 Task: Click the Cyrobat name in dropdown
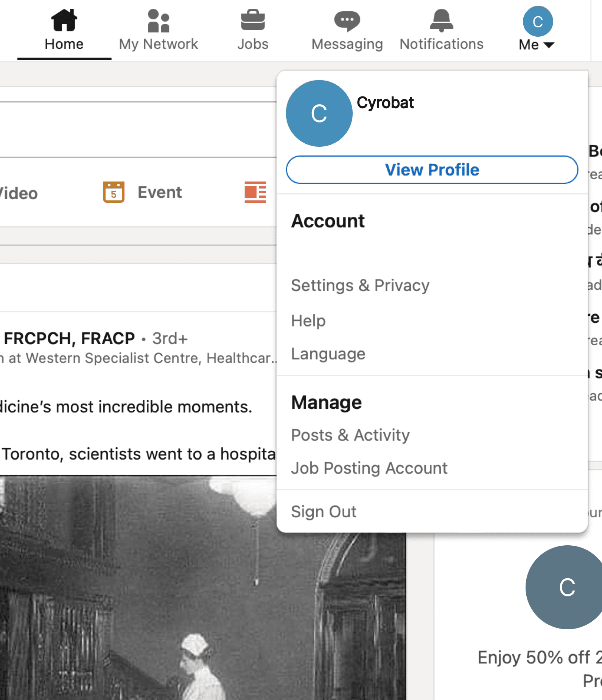(x=385, y=103)
